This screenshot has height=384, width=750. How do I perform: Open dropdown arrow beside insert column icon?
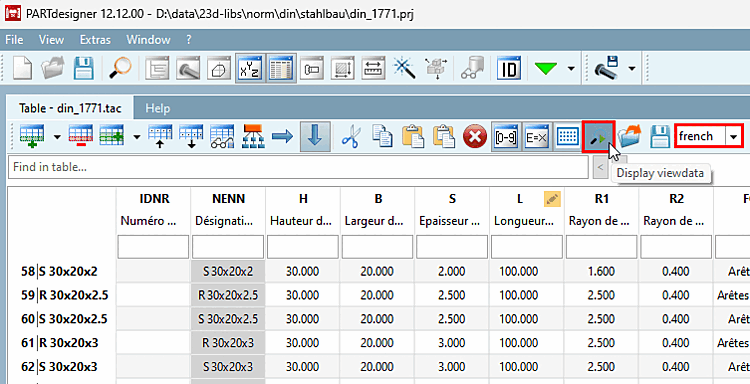coord(137,137)
